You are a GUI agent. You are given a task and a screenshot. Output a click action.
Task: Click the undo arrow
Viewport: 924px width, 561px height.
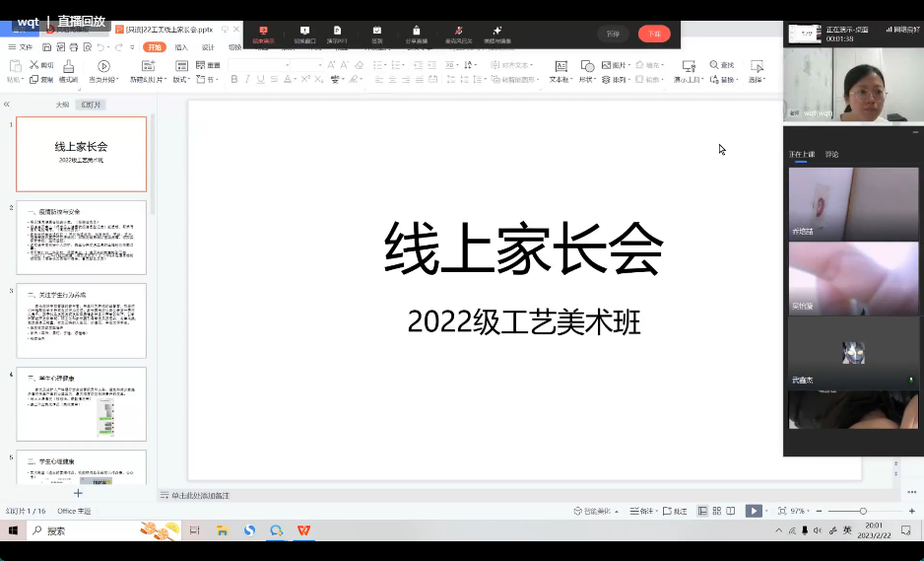pyautogui.click(x=100, y=47)
